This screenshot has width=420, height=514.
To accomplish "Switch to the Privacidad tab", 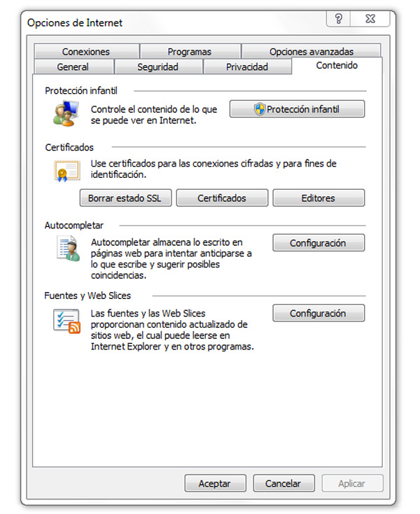I will pyautogui.click(x=247, y=67).
